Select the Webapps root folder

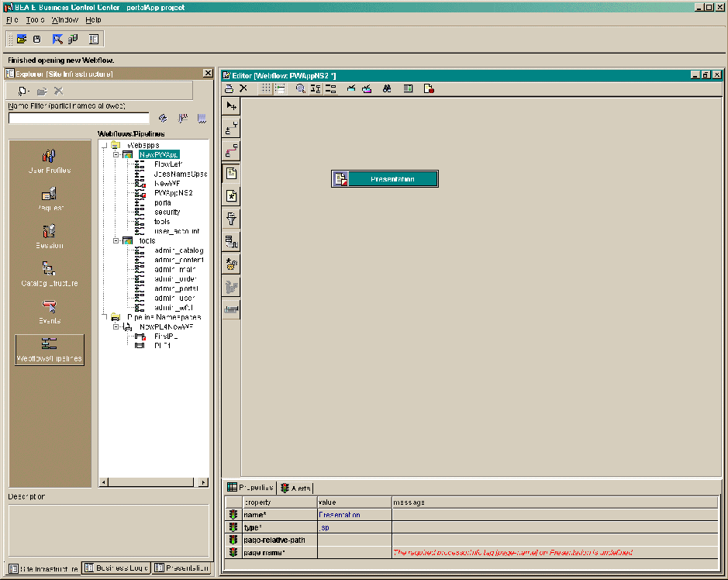(143, 145)
